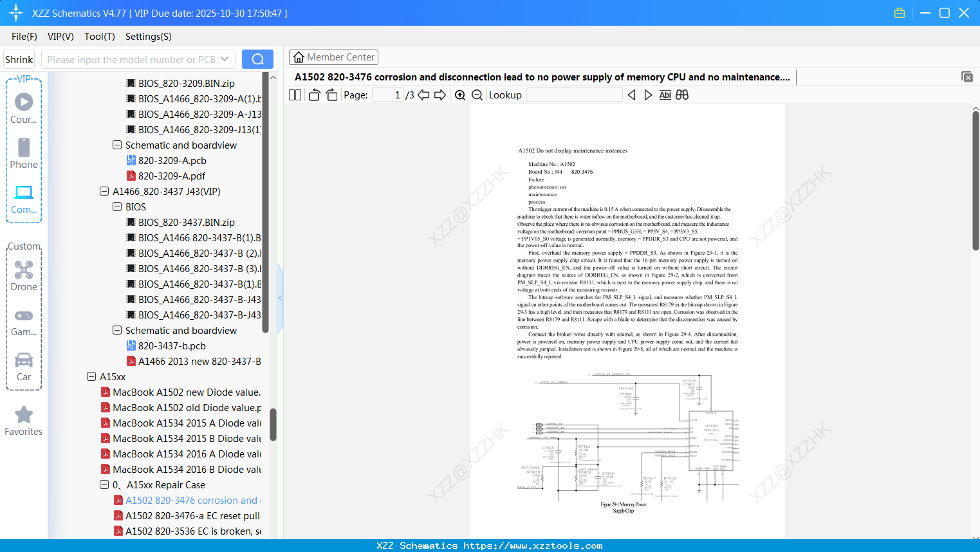Open the Member Center
The width and height of the screenshot is (980, 552).
pos(333,57)
